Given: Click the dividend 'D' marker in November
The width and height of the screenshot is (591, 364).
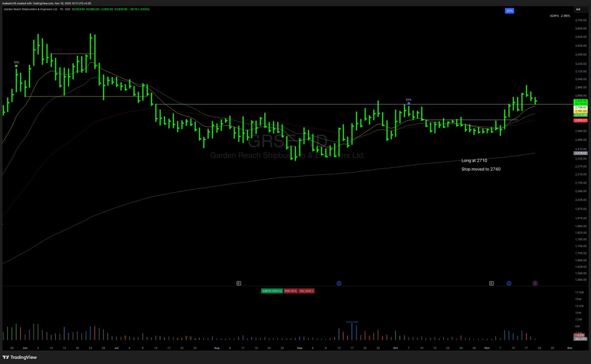Looking at the screenshot, I should coord(509,283).
